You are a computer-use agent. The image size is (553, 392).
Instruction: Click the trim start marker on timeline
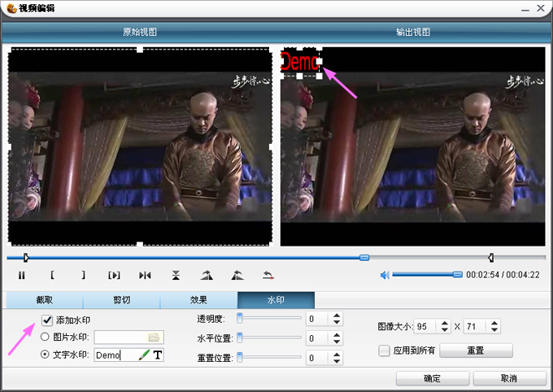click(x=26, y=258)
